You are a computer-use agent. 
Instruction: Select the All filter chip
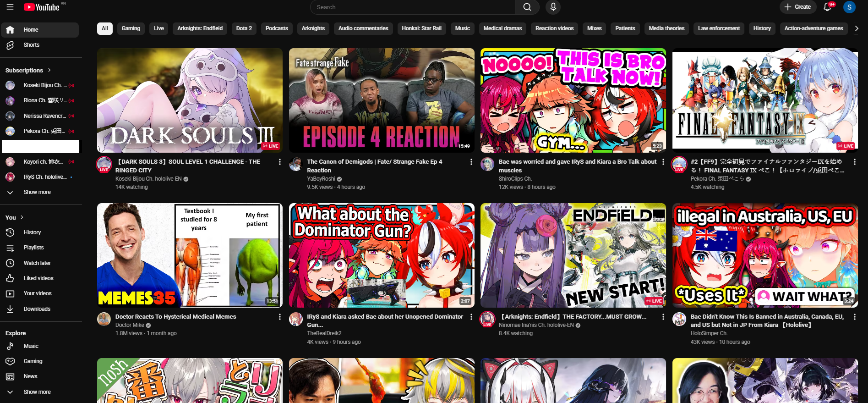pos(105,28)
